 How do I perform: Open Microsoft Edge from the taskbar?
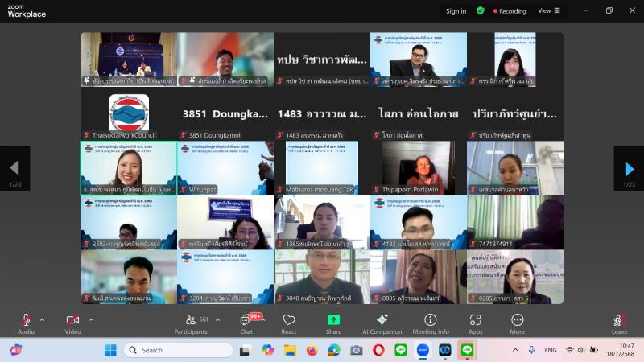[334, 350]
